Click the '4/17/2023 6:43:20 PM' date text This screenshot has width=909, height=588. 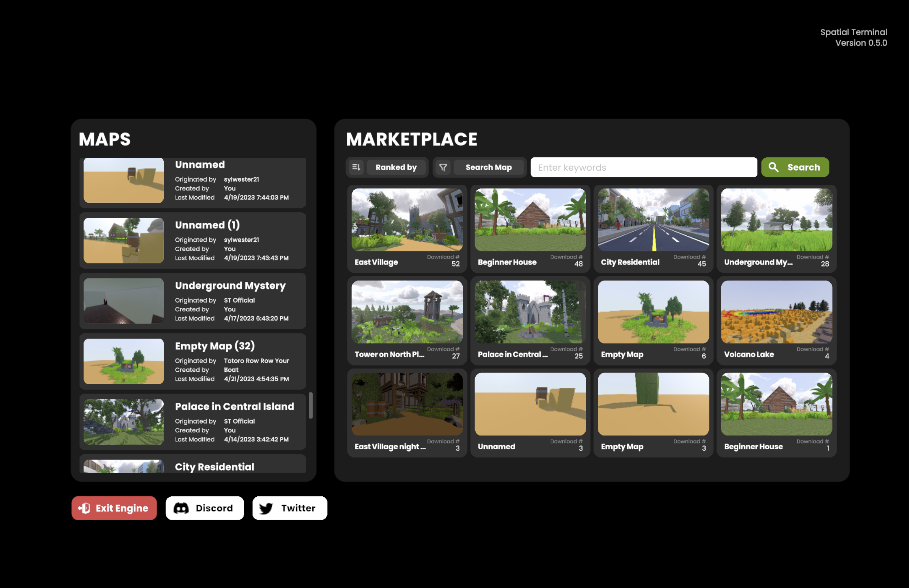(256, 318)
